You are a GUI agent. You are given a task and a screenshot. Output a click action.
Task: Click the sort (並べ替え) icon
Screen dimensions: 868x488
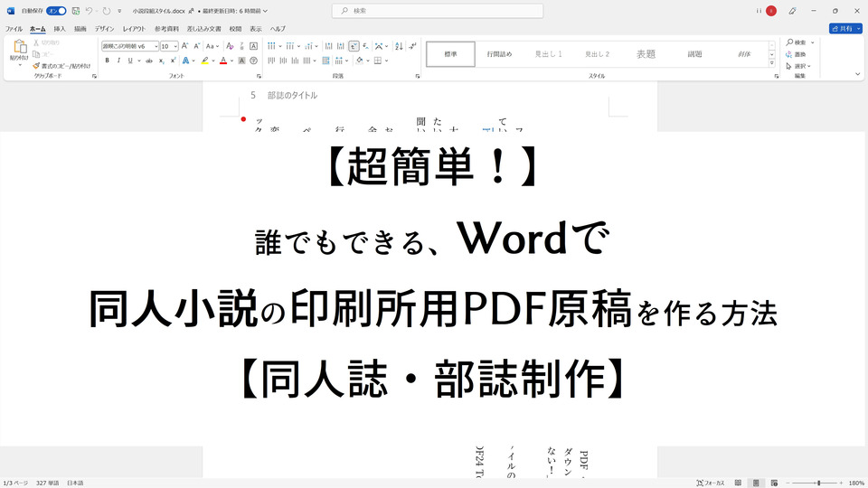[399, 46]
